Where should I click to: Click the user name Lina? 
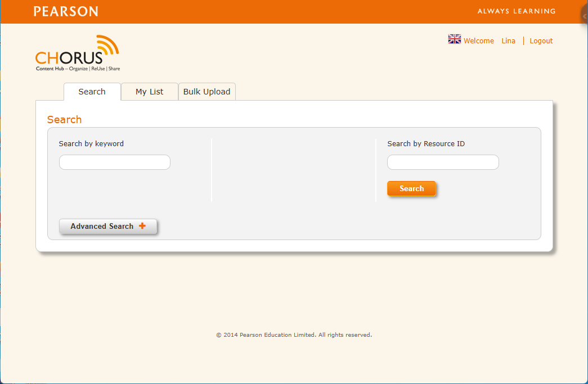(x=508, y=41)
